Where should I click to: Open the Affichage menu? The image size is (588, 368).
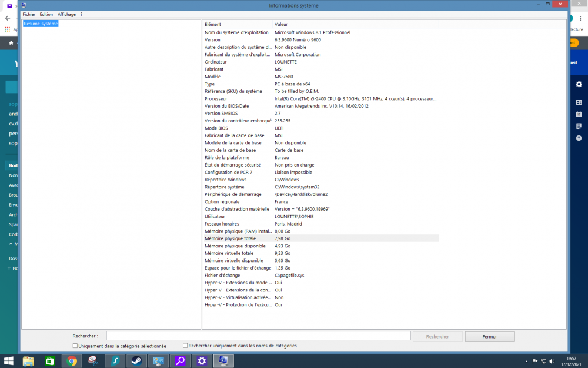coord(66,14)
